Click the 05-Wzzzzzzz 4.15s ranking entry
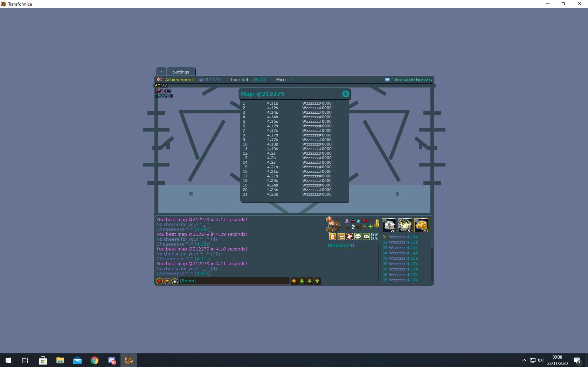 [x=400, y=259]
